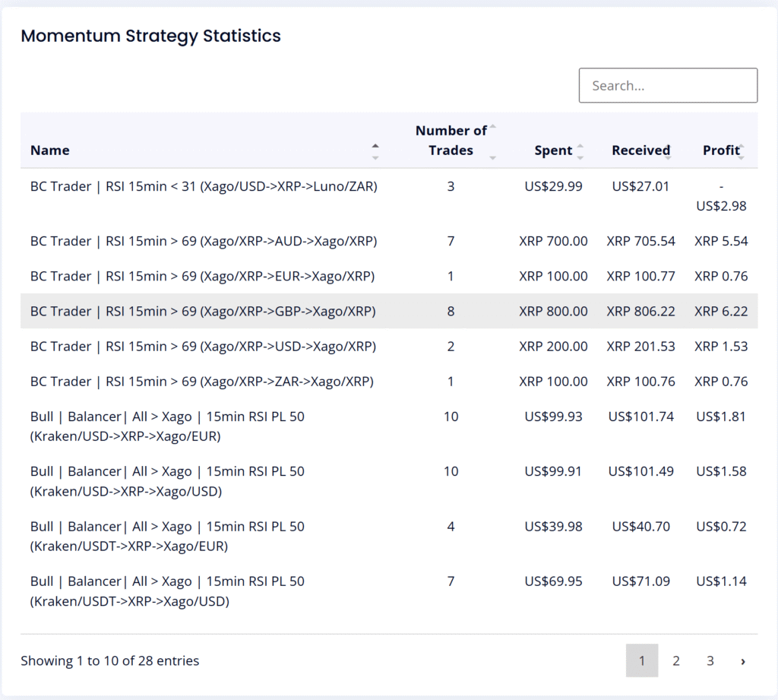This screenshot has height=700, width=778.
Task: Click Bull Balancer Kraken/USD->XRP->Xago/USD row
Action: 167,481
